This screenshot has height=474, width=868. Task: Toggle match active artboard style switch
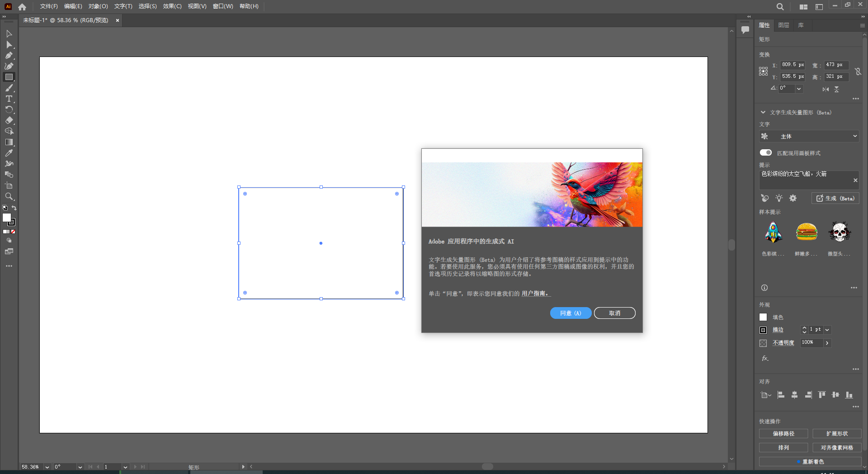(x=765, y=153)
